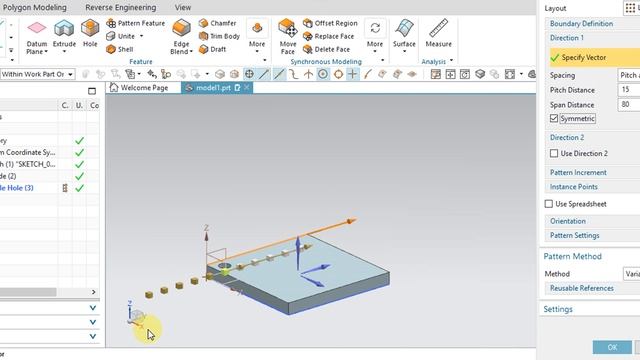Expand the Analysis group options arrow
This screenshot has height=360, width=640.
click(451, 60)
